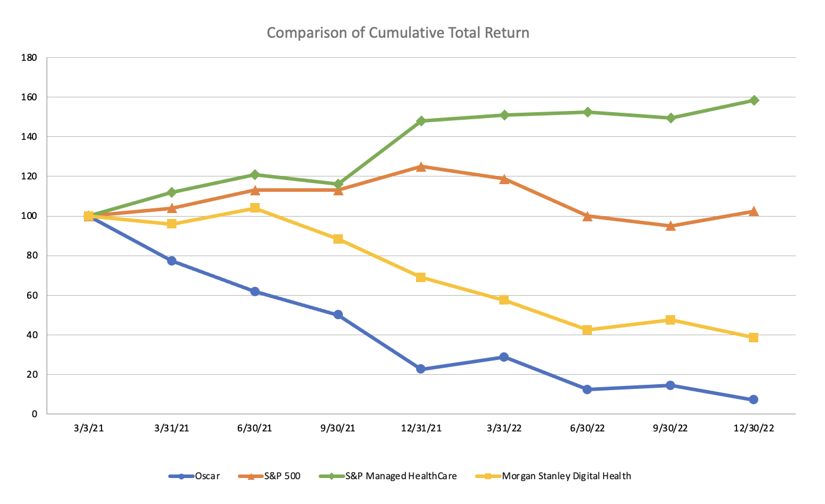825x504 pixels.
Task: Click the yellow square marker at 3/31/22
Action: [504, 300]
